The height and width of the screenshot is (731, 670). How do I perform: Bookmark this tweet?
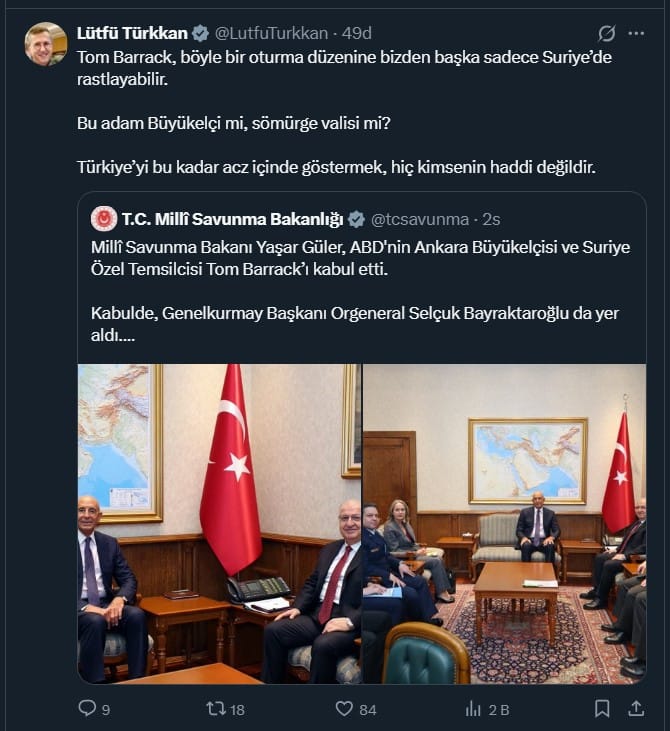pos(602,709)
